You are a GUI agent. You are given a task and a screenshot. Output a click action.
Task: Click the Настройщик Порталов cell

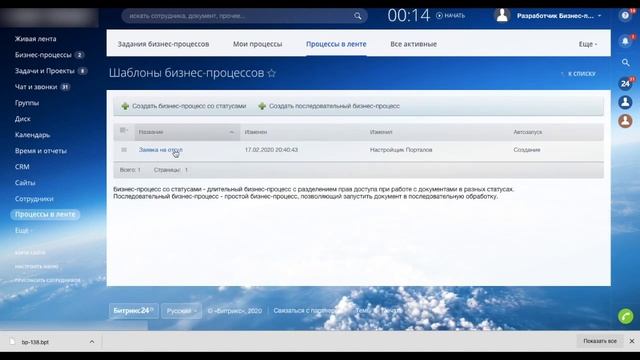[x=401, y=150]
